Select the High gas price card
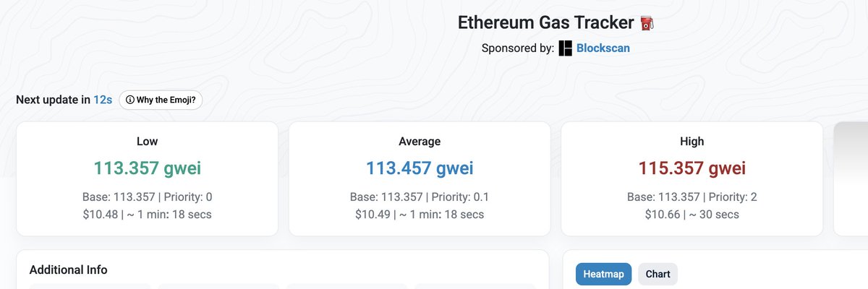This screenshot has width=868, height=289. [x=692, y=178]
